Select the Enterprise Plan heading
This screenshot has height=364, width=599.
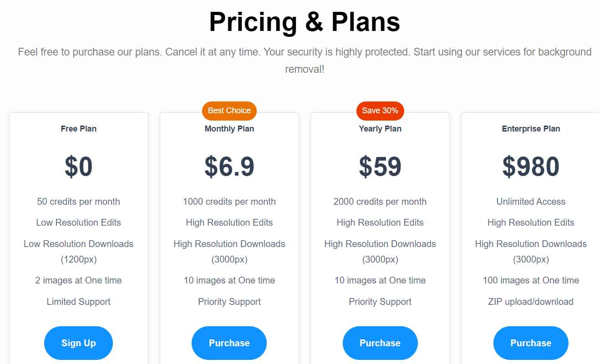click(x=531, y=129)
